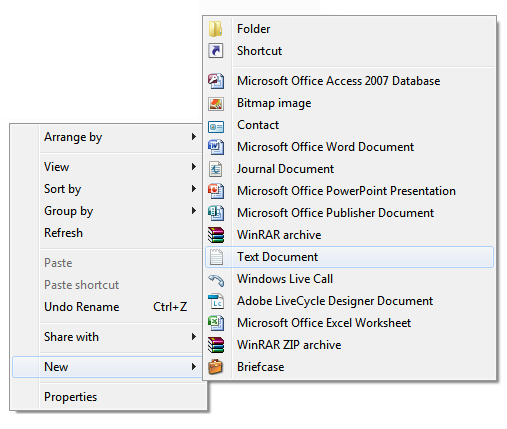Click the Excel Worksheet icon
The image size is (507, 429).
216,323
